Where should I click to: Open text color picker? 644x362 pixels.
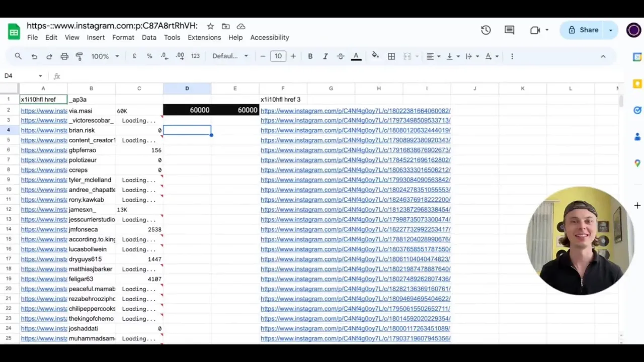(356, 56)
